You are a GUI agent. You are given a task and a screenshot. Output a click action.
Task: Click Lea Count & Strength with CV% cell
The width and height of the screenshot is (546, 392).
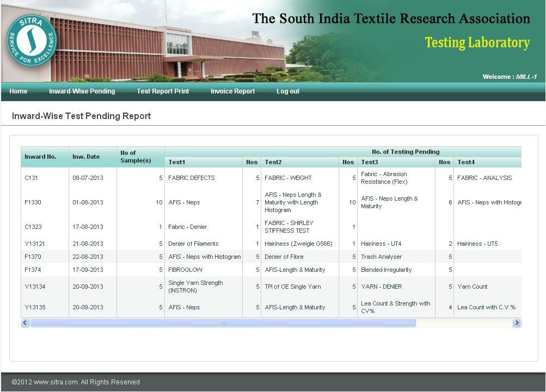coord(395,307)
